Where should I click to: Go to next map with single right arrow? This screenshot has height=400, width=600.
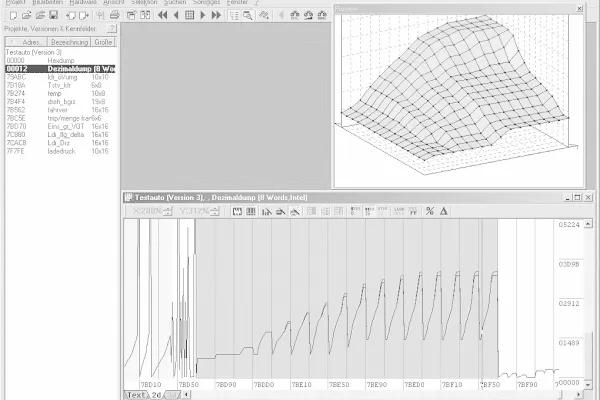[203, 15]
